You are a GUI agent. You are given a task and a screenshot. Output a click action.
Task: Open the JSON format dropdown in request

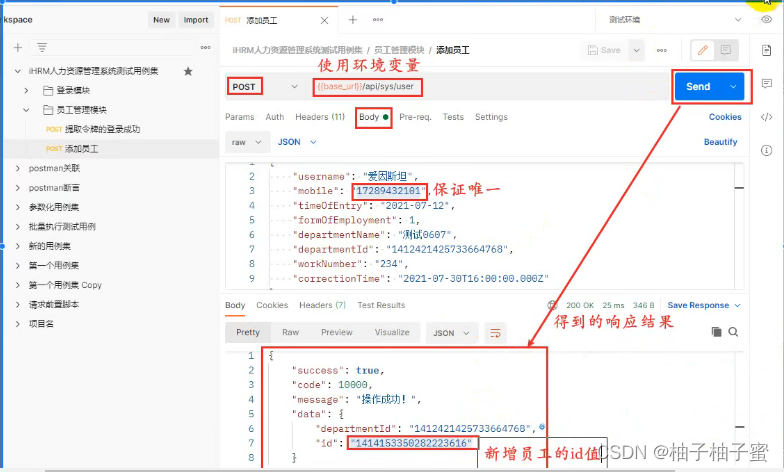pos(297,142)
